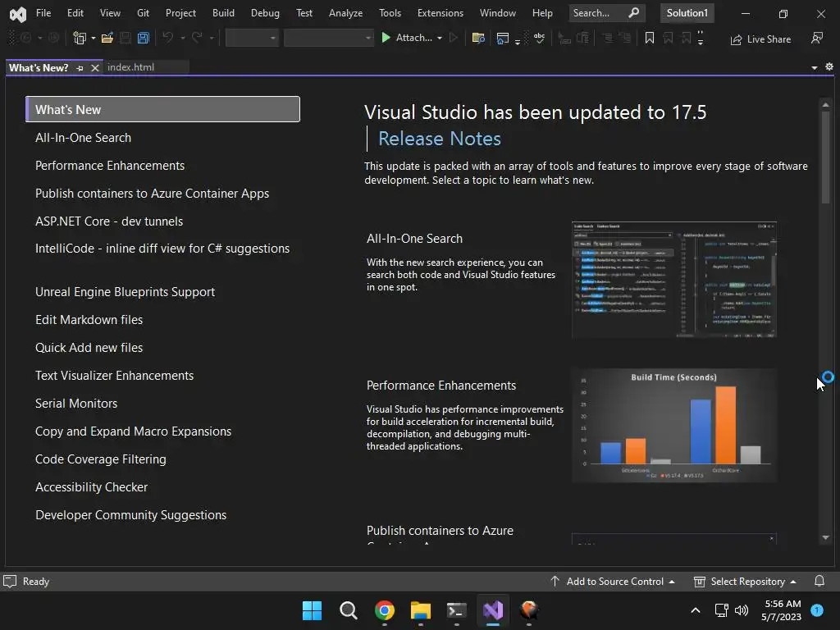Open File Explorer from the taskbar
Screen dimensions: 840x630
421,610
